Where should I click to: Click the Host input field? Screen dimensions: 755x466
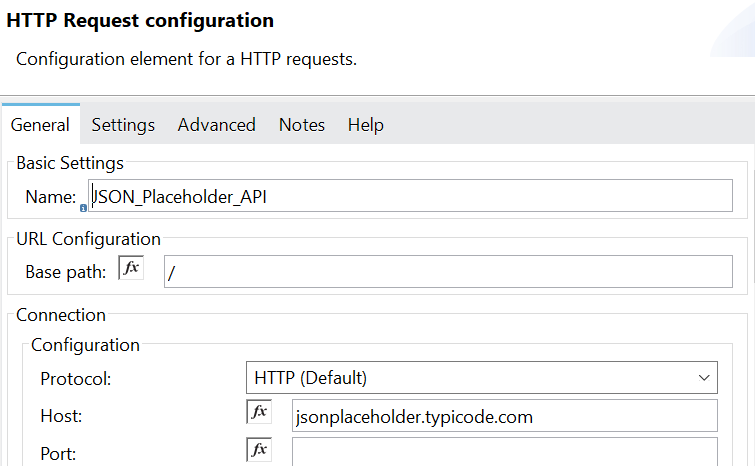coord(505,415)
